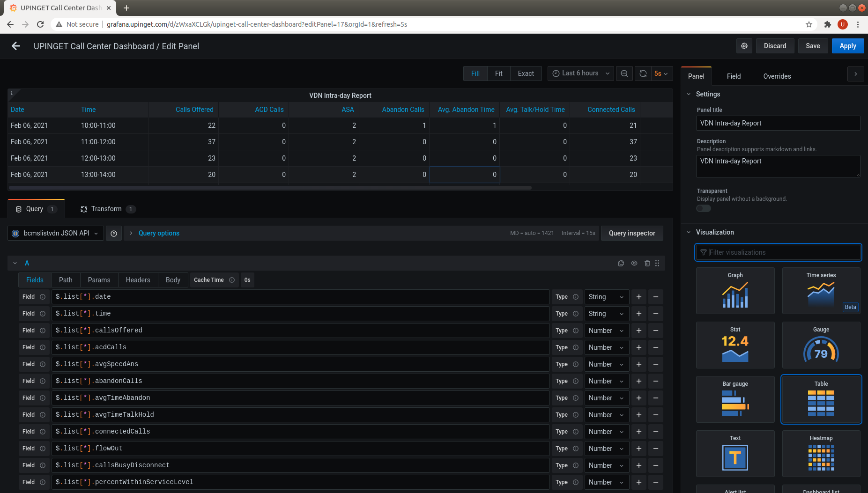Click the back arrow to exit panel editing

pyautogui.click(x=16, y=46)
